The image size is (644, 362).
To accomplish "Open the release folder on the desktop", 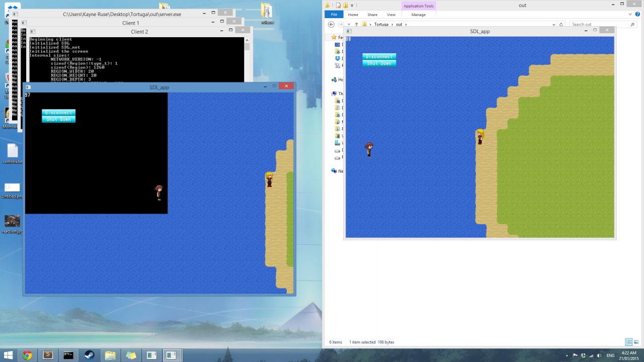I will [x=267, y=14].
